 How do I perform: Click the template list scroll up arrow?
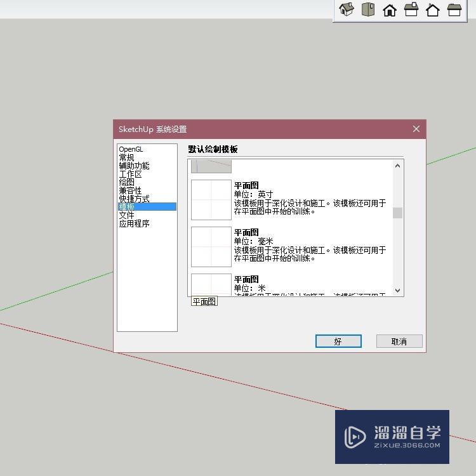tap(398, 166)
